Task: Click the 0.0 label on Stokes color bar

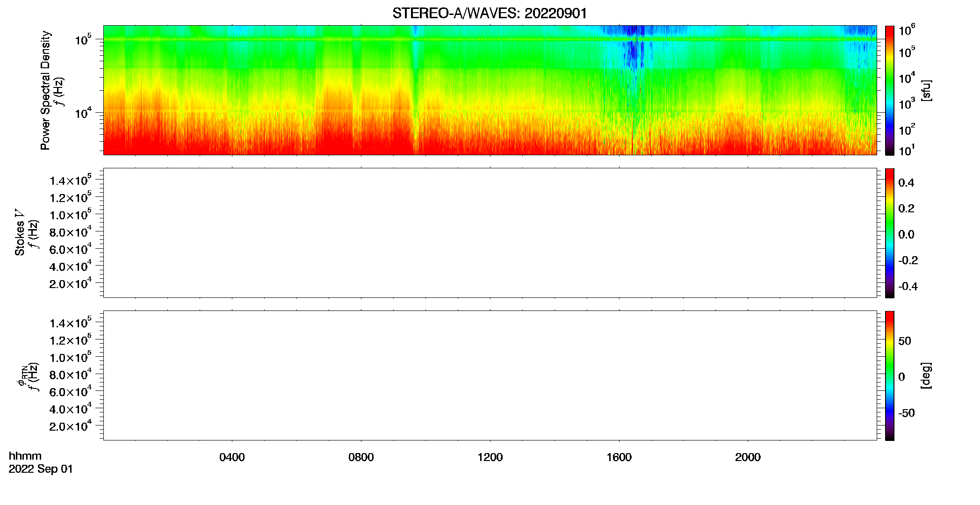Action: click(x=906, y=235)
